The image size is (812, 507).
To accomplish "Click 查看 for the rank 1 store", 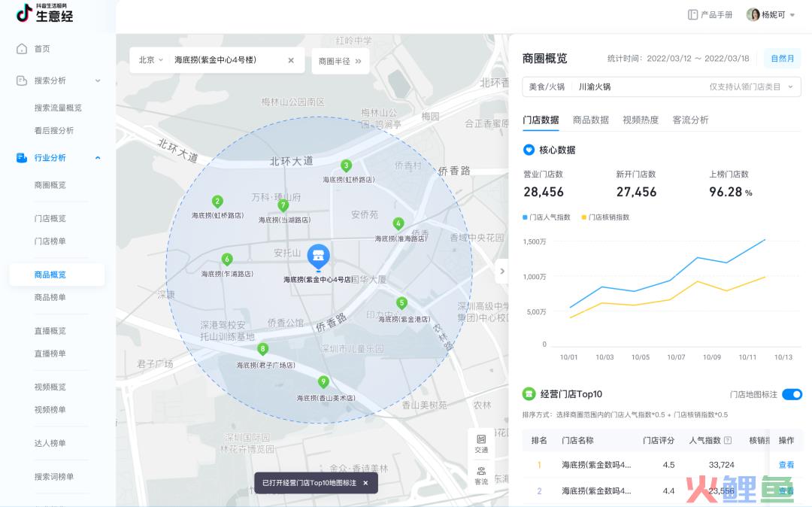I will coord(786,465).
